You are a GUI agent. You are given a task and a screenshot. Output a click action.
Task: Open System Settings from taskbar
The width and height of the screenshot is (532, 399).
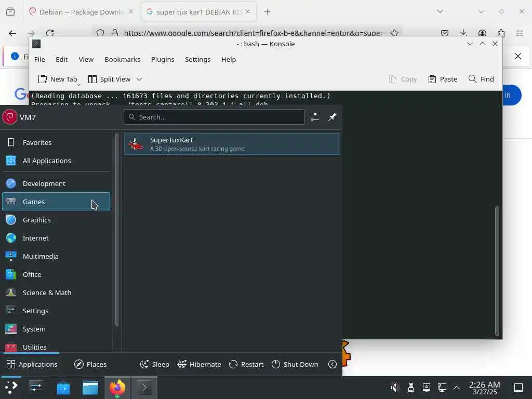click(36, 388)
